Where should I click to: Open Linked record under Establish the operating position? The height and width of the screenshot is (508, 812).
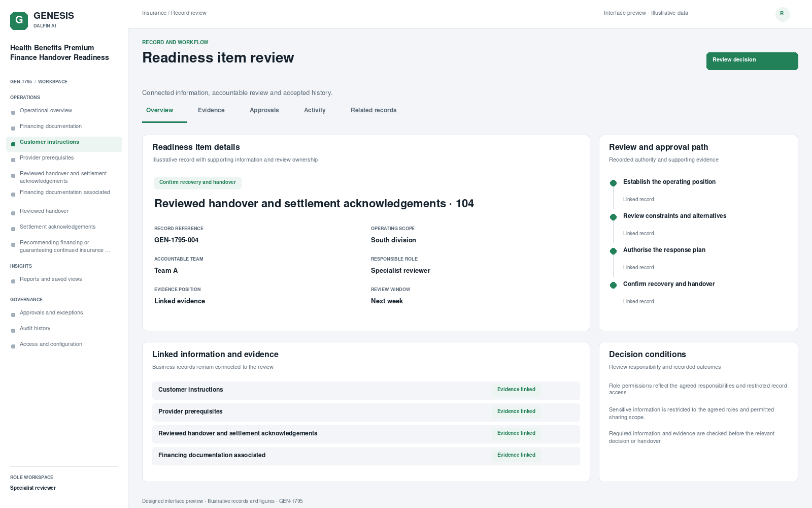coord(638,200)
